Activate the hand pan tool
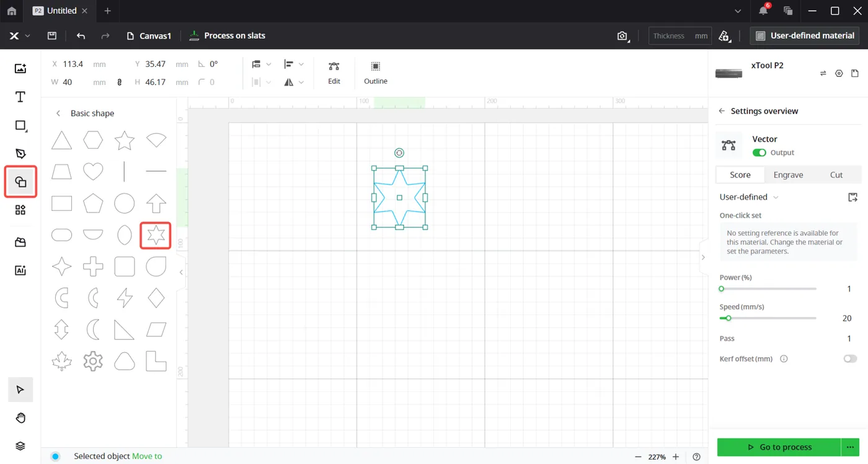Viewport: 868px width, 464px height. [x=20, y=418]
